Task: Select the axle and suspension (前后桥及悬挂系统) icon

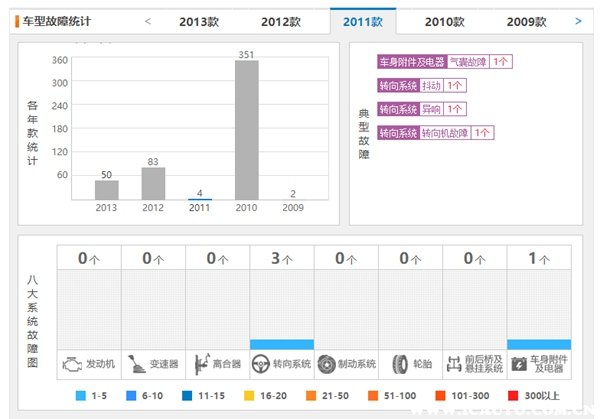Action: [456, 364]
